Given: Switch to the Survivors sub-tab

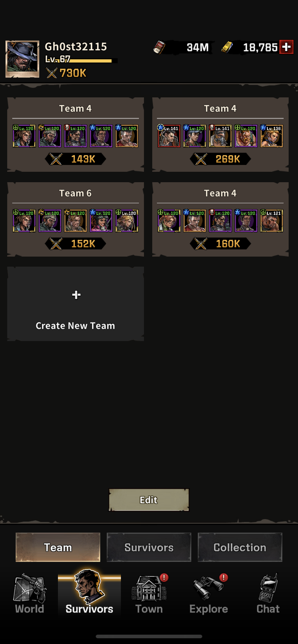Looking at the screenshot, I should [x=149, y=547].
